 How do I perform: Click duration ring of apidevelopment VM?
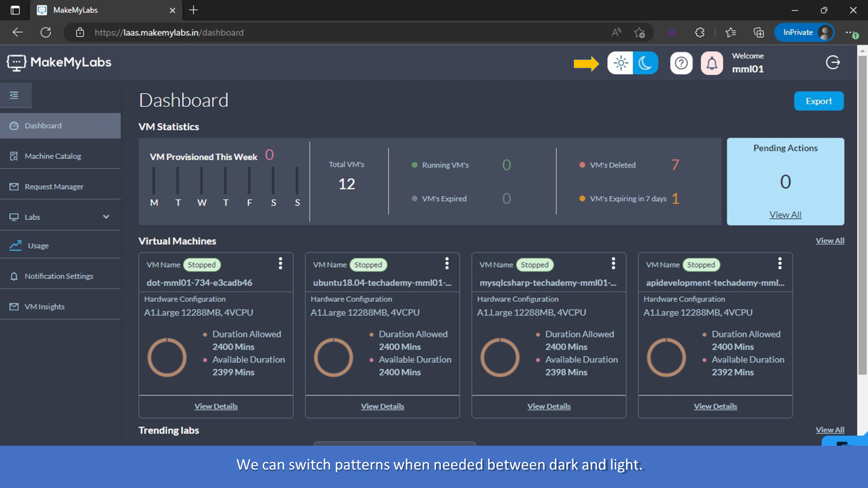(x=667, y=357)
